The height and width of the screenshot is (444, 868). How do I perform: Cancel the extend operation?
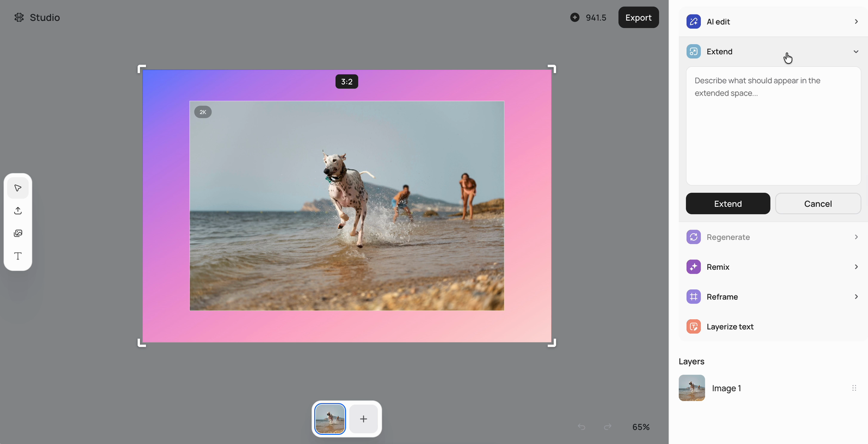pyautogui.click(x=818, y=204)
